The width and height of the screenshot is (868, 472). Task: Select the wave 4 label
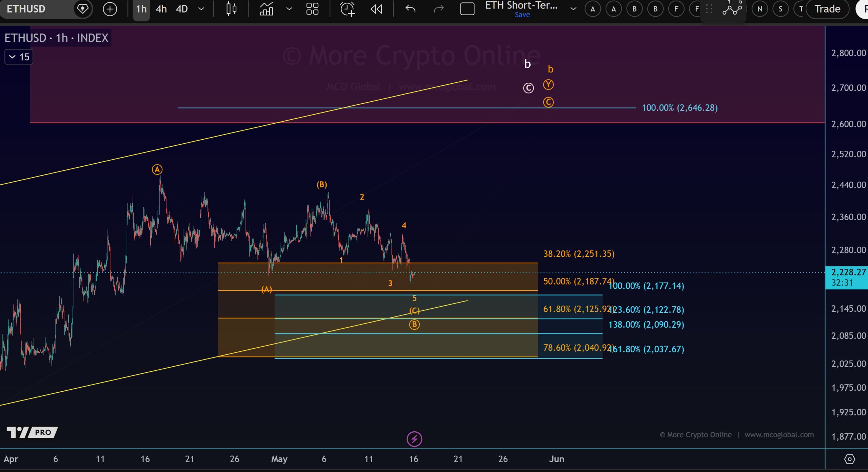click(404, 226)
